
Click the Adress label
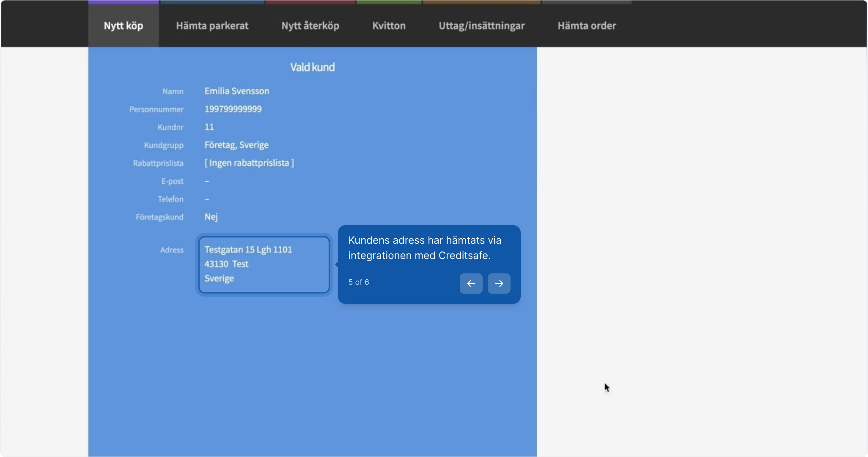172,250
